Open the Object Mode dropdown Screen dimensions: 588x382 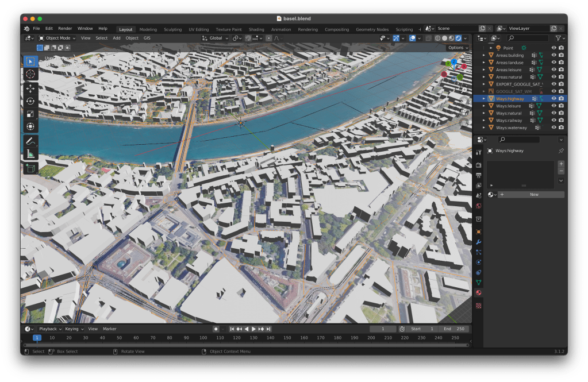pos(57,38)
